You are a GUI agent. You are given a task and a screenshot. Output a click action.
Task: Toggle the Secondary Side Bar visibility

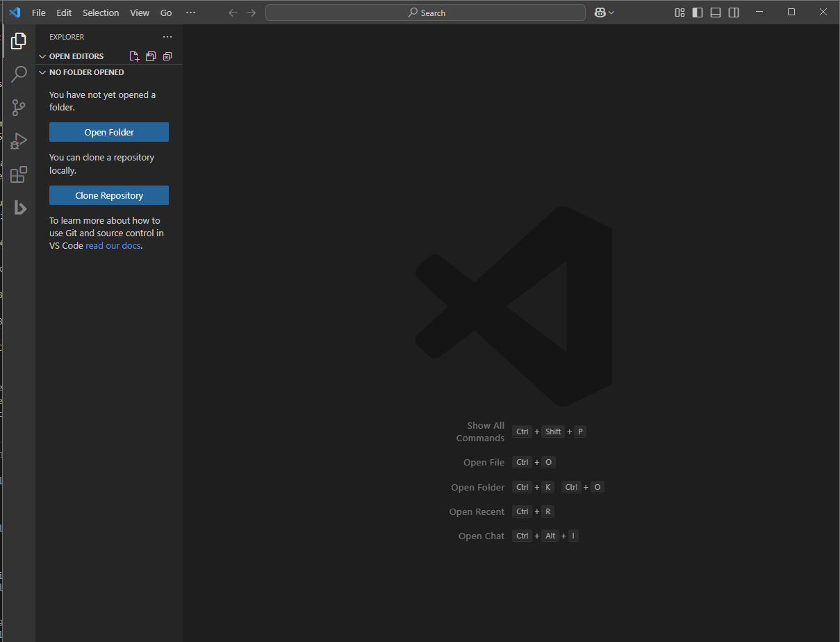pos(734,13)
